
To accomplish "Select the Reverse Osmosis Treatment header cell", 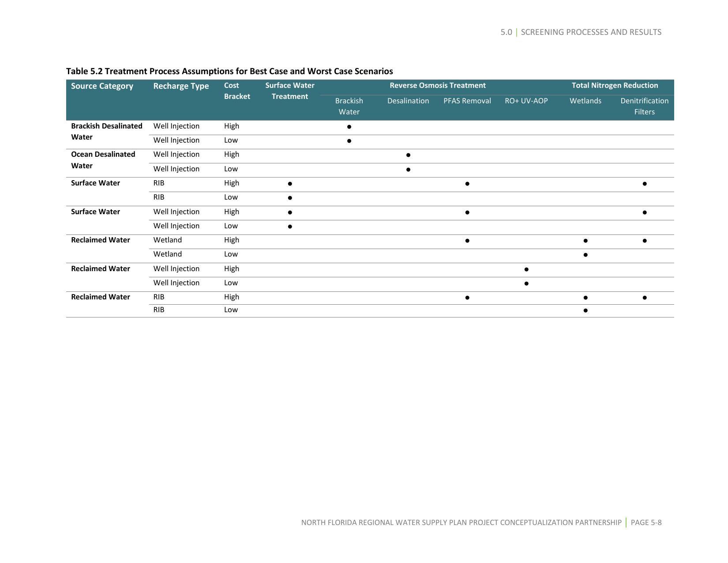I will 437,85.
